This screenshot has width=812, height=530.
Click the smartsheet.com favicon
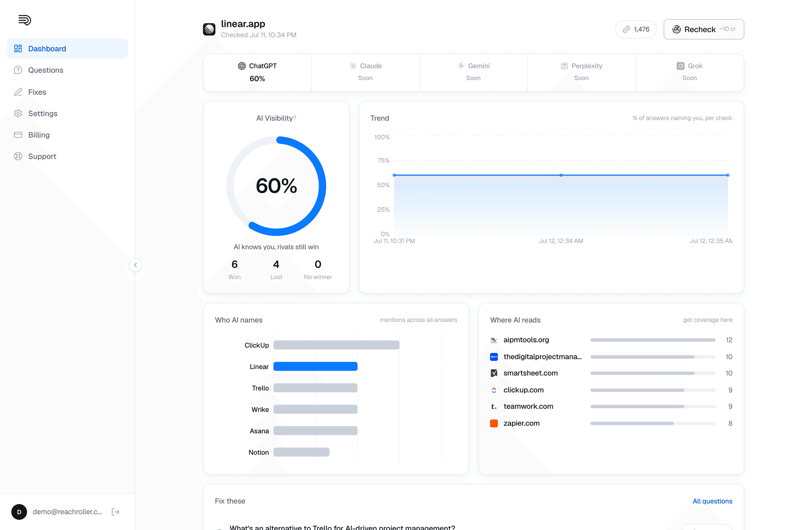click(494, 373)
